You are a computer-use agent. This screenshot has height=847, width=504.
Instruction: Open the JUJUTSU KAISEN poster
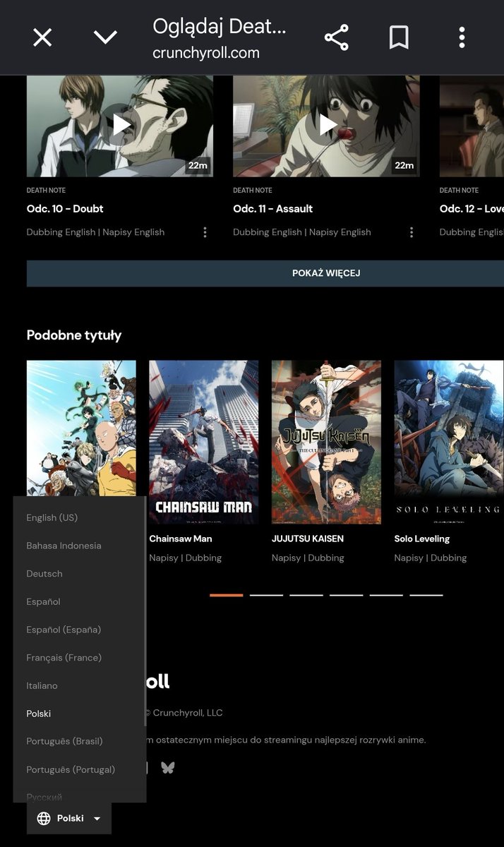tap(326, 443)
